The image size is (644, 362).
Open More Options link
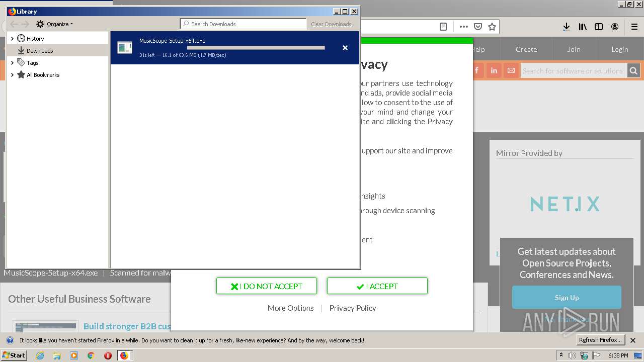click(x=291, y=308)
